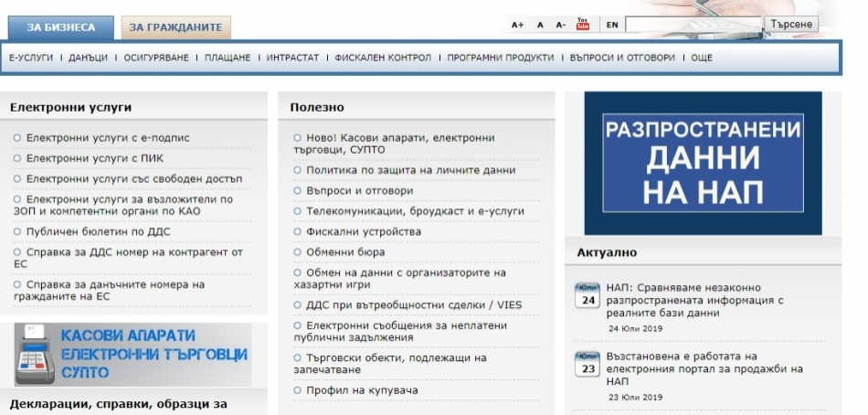Open Публичен бюлетин по ДДС
868x415 pixels.
pos(99,231)
